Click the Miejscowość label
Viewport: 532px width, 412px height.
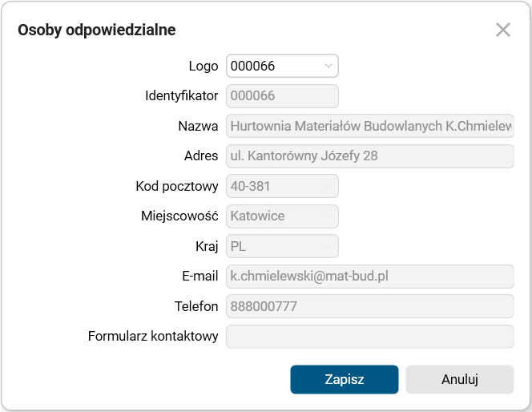click(179, 216)
